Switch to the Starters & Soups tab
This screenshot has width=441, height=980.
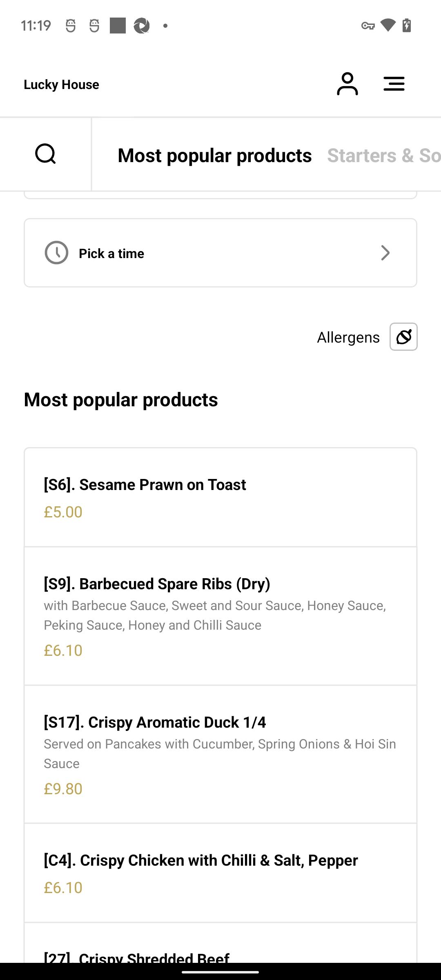point(384,156)
